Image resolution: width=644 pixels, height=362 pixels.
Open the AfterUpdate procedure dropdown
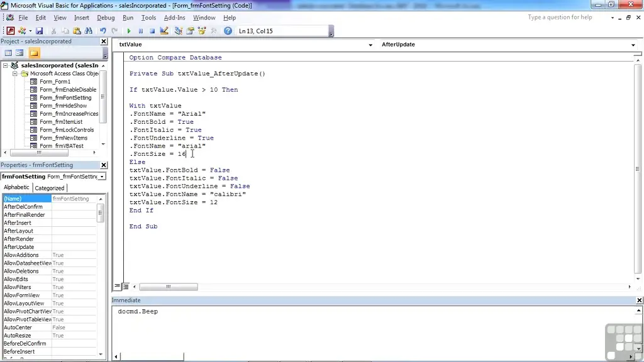[633, 45]
